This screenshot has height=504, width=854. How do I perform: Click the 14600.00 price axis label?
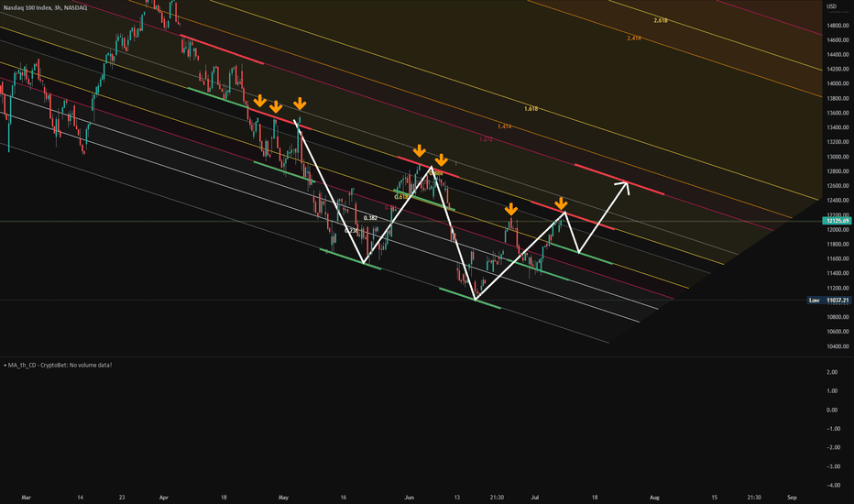838,40
